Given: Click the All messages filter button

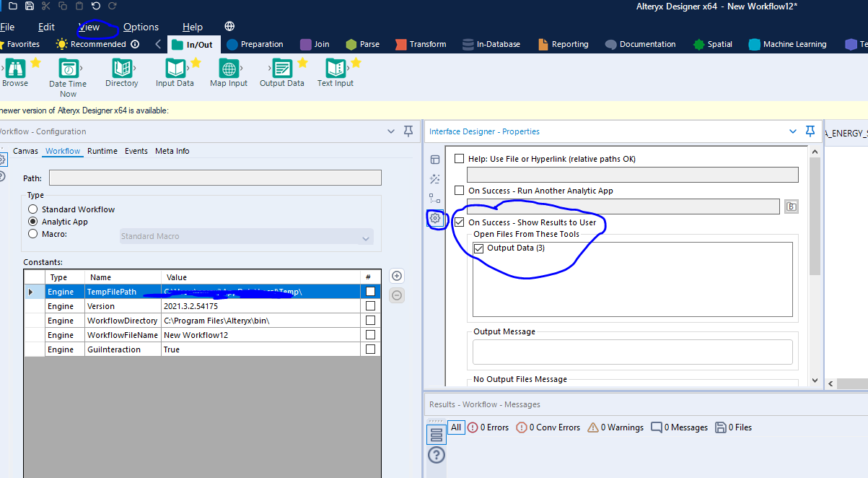Looking at the screenshot, I should pos(457,427).
